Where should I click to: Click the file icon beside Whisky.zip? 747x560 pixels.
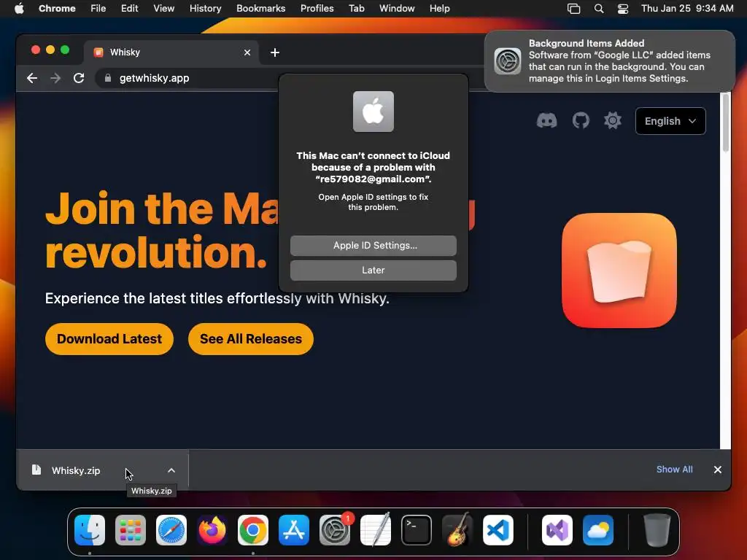(x=36, y=470)
